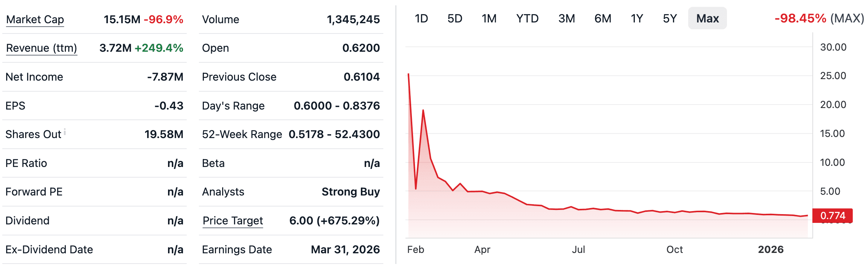Click the current price label 0.774
Screen dimensions: 868x267
[832, 215]
